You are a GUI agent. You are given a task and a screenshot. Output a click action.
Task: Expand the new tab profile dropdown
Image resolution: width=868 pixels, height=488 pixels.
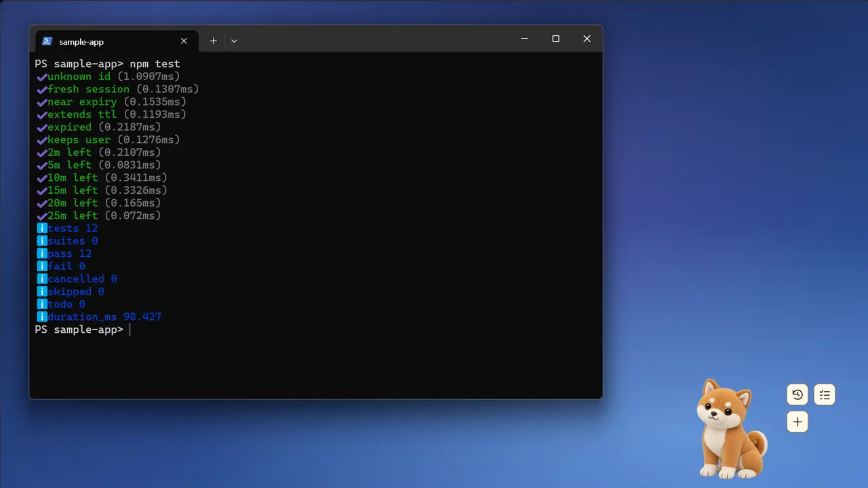coord(234,41)
